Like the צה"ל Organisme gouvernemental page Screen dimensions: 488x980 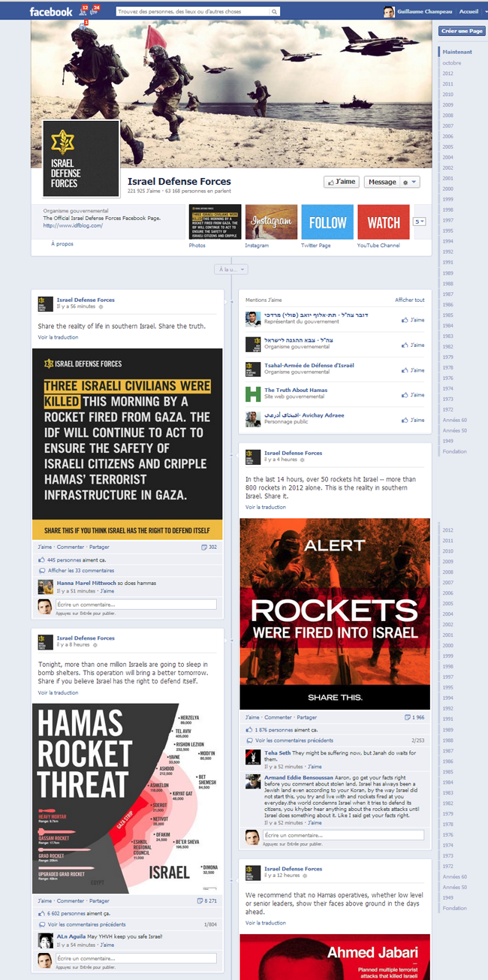[x=413, y=345]
